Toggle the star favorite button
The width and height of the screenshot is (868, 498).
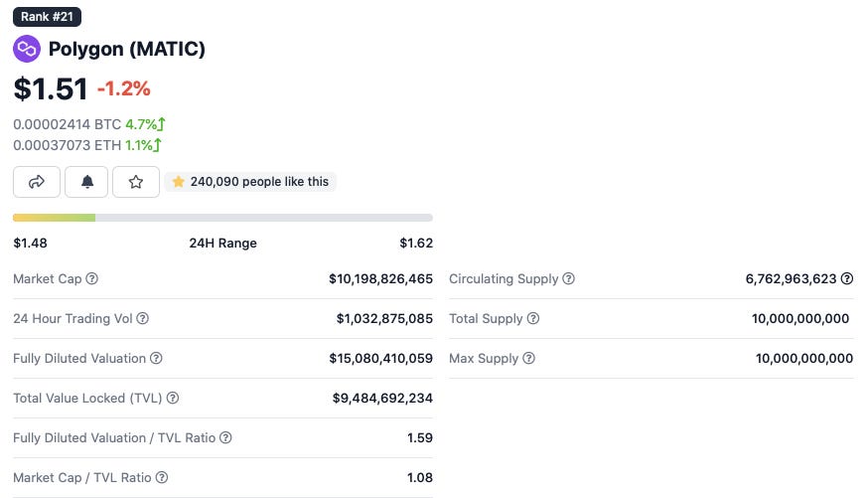136,182
